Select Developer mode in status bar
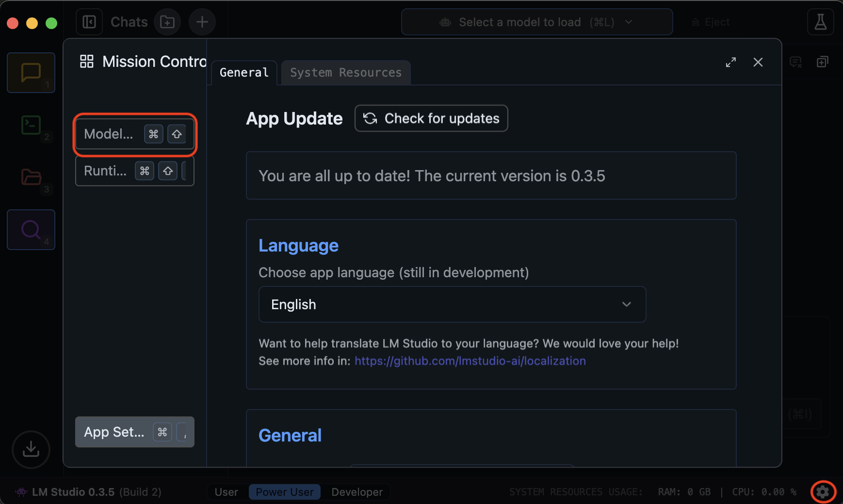 click(x=357, y=492)
